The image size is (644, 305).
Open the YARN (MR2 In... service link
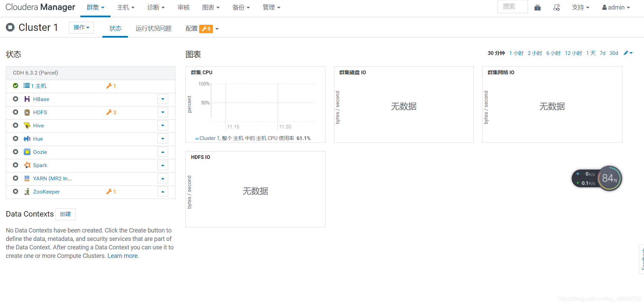click(x=53, y=178)
